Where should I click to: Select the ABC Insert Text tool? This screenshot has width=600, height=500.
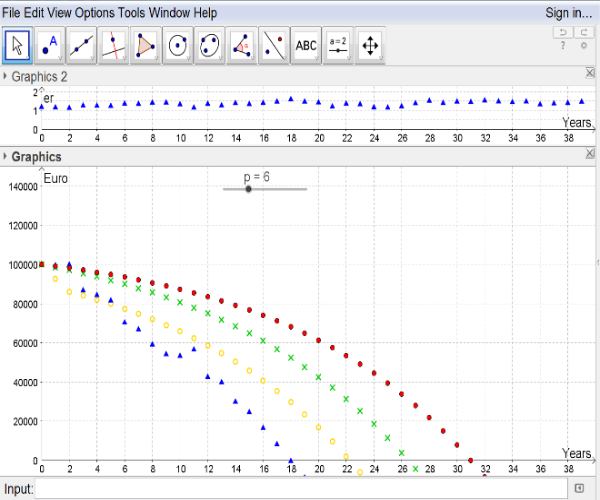pos(306,46)
